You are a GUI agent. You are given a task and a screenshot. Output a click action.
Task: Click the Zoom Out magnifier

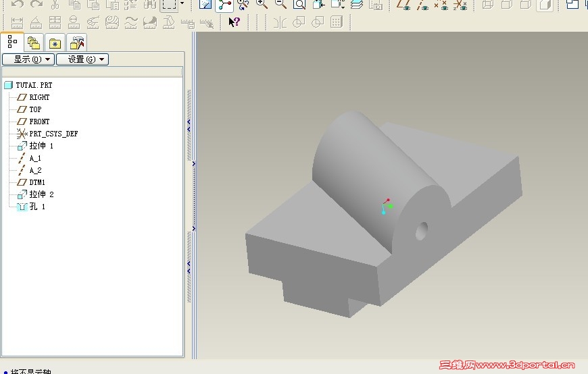[280, 5]
